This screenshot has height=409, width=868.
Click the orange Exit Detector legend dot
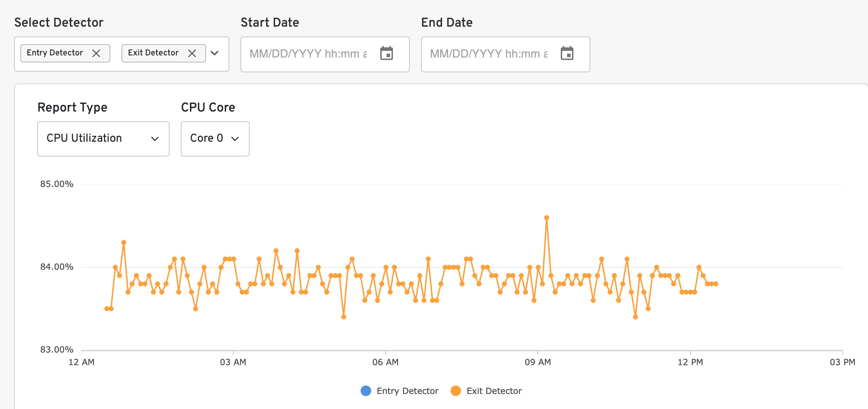pyautogui.click(x=456, y=391)
